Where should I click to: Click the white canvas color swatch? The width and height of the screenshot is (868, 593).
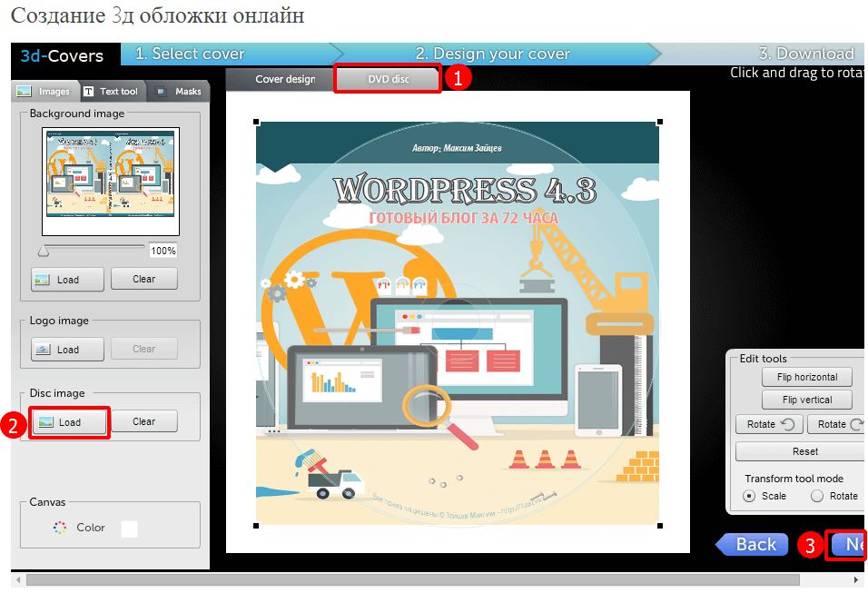click(129, 529)
